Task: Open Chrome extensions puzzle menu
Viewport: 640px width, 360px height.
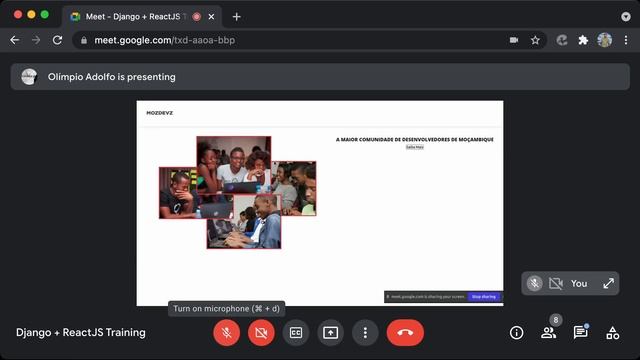Action: pyautogui.click(x=583, y=40)
